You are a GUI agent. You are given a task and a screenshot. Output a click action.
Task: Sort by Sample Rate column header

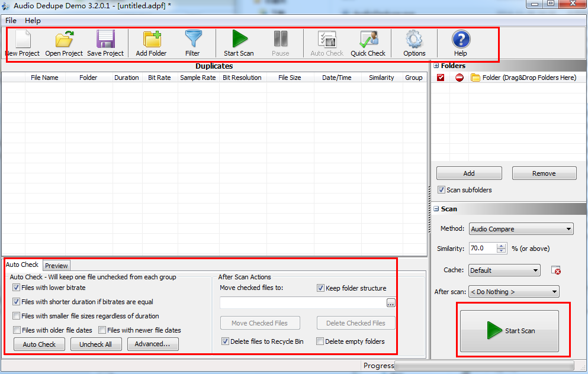coord(198,78)
